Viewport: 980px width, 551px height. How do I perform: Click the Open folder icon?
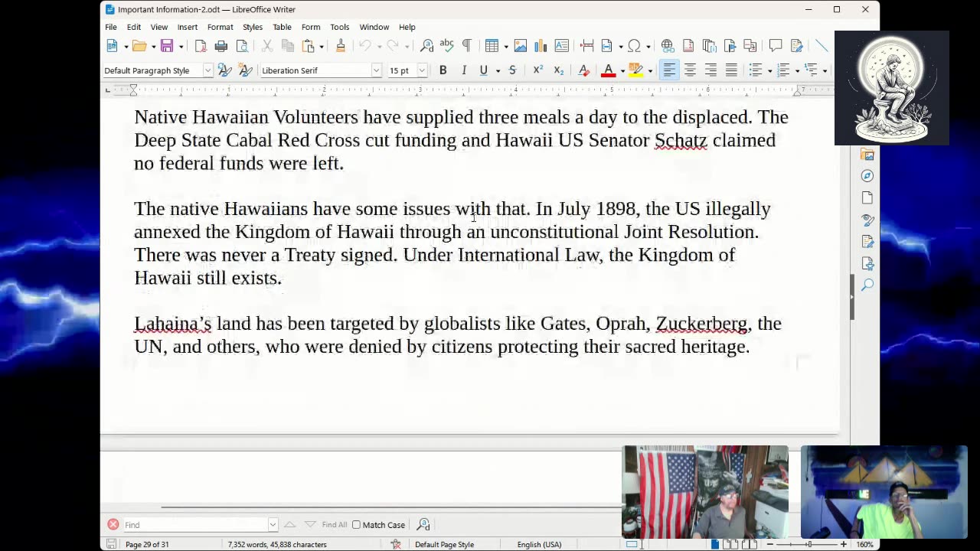139,46
